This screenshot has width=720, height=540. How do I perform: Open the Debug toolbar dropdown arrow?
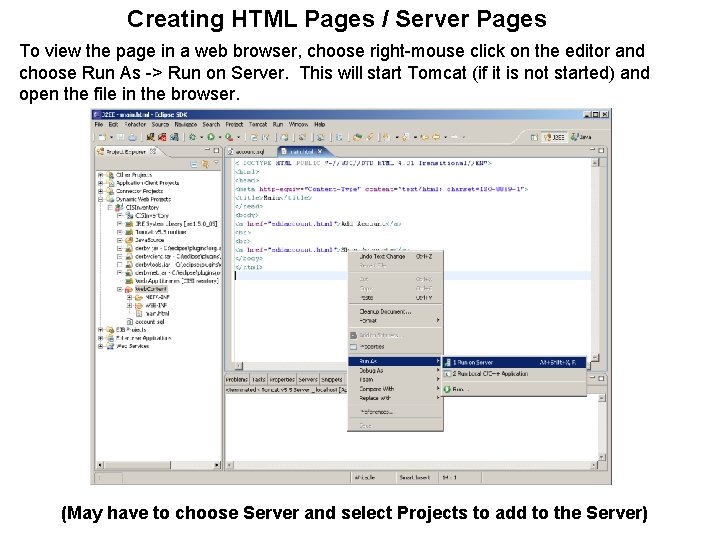[x=202, y=137]
